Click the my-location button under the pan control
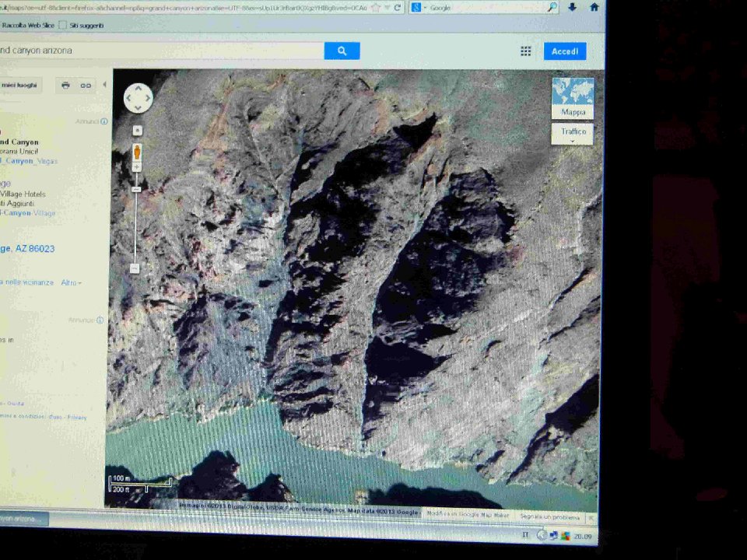The height and width of the screenshot is (560, 747). (138, 131)
